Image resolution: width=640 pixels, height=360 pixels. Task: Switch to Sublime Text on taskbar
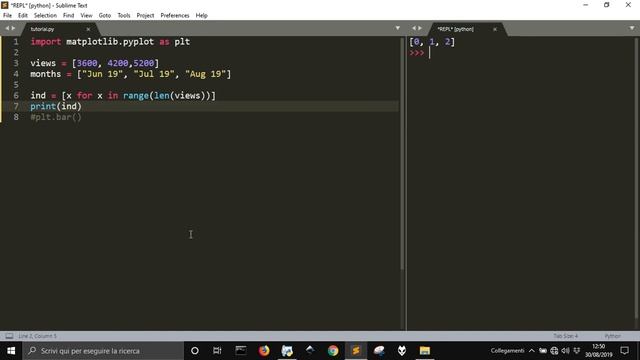click(356, 351)
